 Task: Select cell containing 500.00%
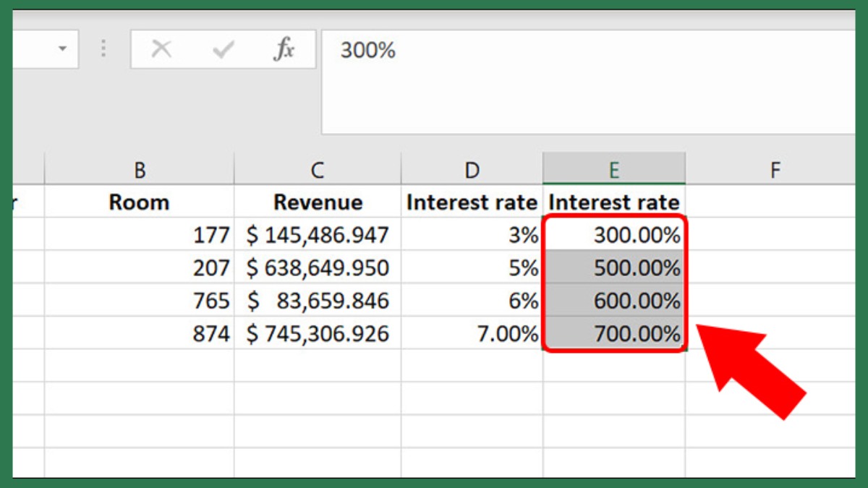614,268
